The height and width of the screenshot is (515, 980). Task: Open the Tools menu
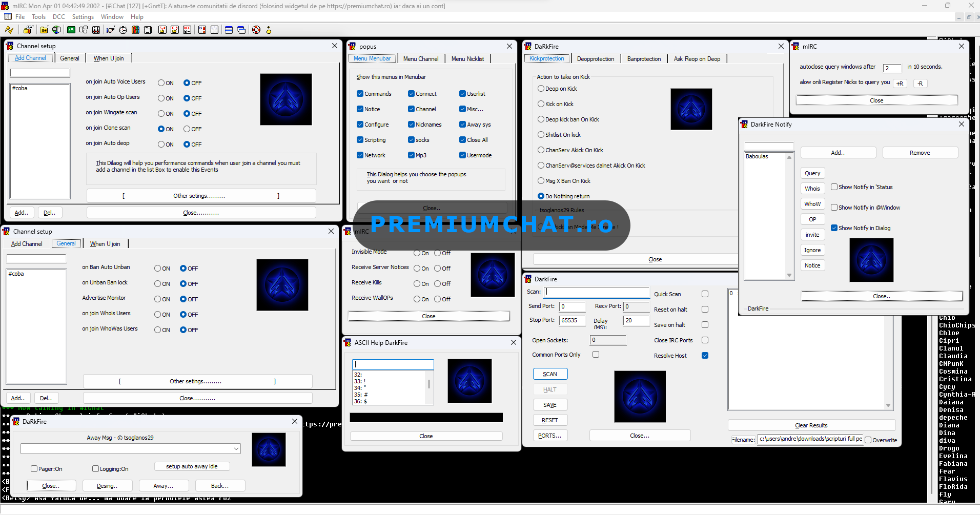click(x=39, y=17)
